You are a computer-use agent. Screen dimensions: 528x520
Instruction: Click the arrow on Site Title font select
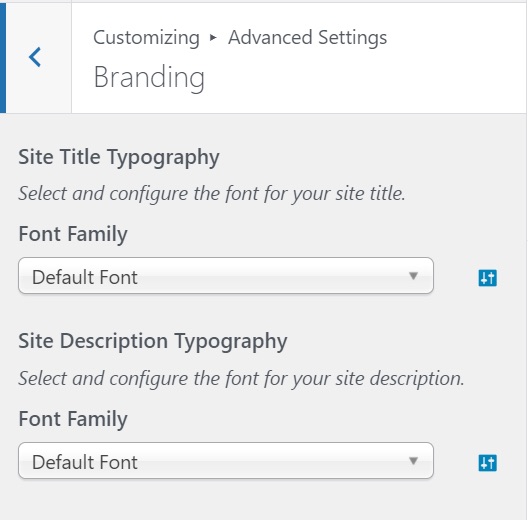414,276
